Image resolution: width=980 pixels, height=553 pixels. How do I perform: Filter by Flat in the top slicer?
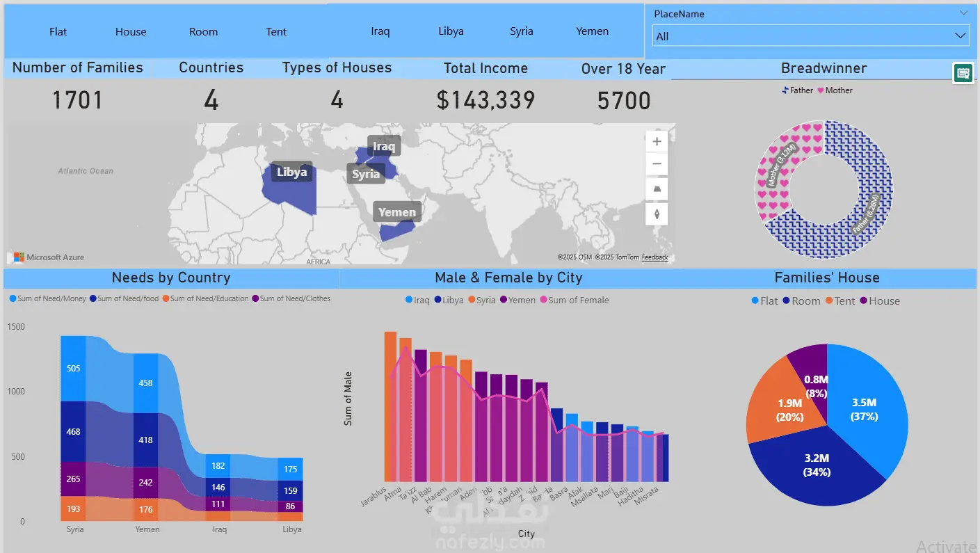click(58, 32)
